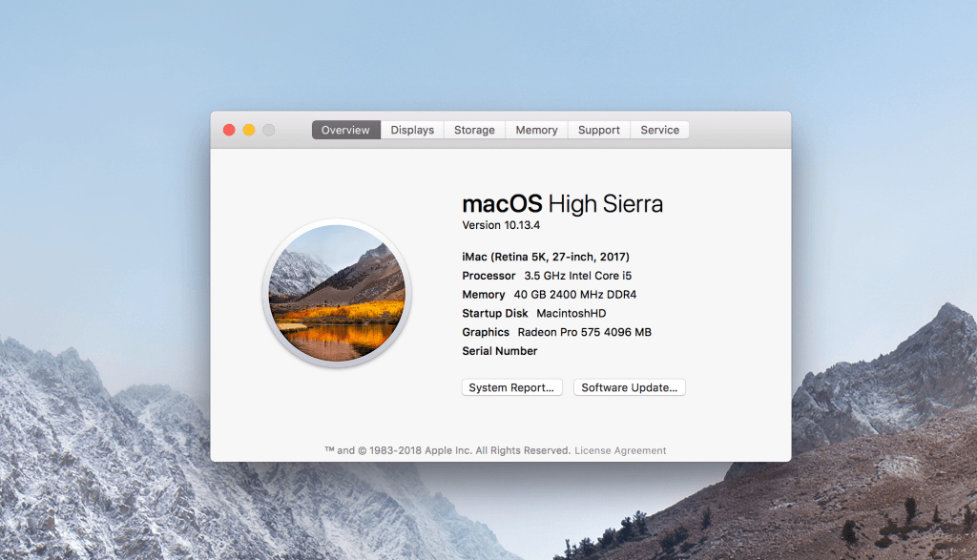Click the Radeon Pro 575 graphics text
977x560 pixels.
click(x=584, y=332)
